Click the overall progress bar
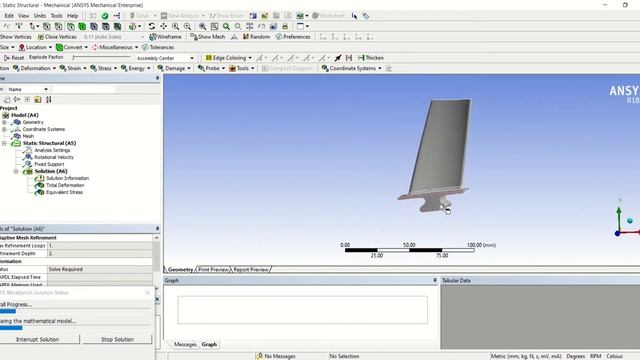Viewport: 640px width, 360px height. click(76, 311)
